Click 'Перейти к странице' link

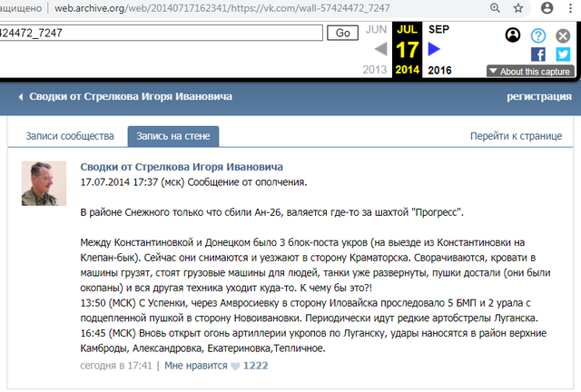pos(517,136)
